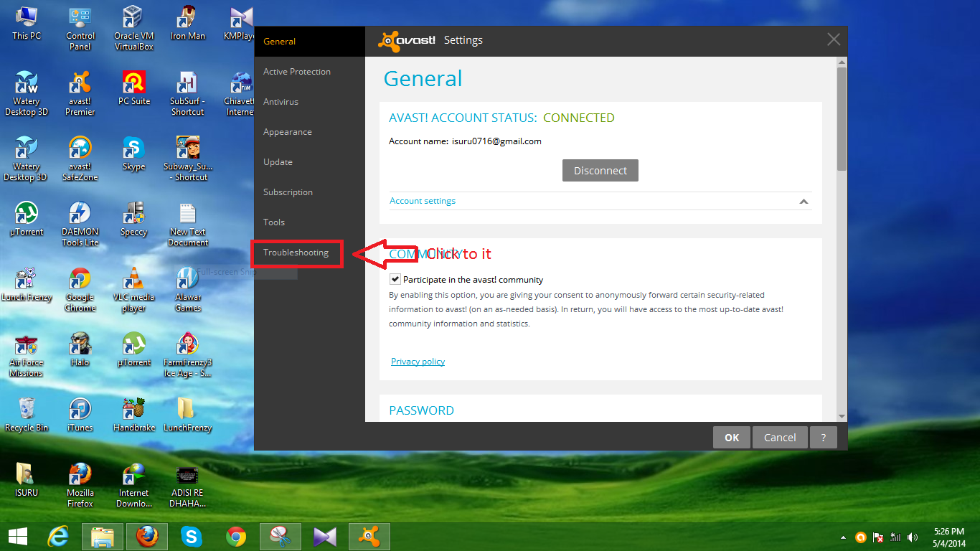
Task: Select the ISURU user folder icon
Action: (27, 480)
